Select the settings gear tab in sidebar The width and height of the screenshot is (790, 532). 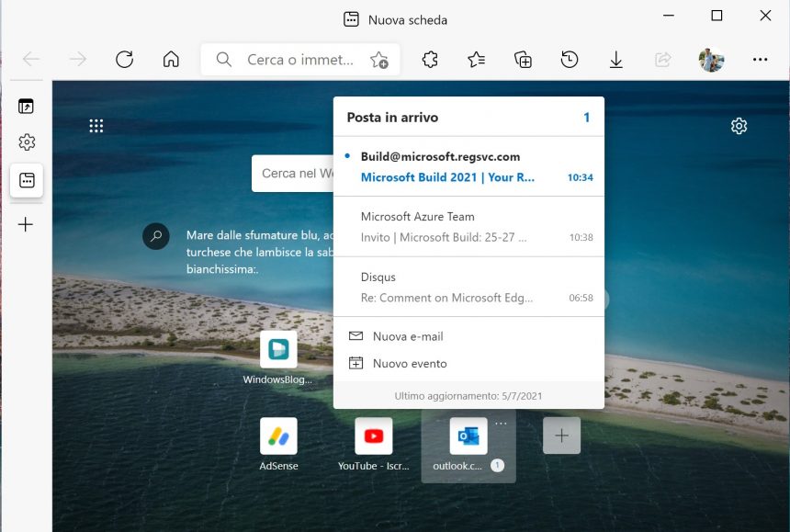tap(27, 142)
